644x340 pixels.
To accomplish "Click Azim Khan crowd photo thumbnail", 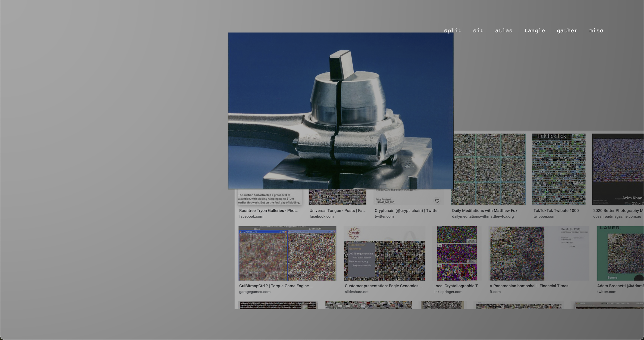I will [618, 169].
